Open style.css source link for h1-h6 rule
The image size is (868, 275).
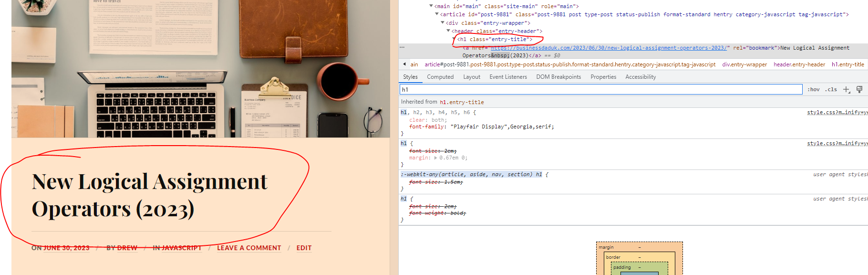tap(837, 113)
